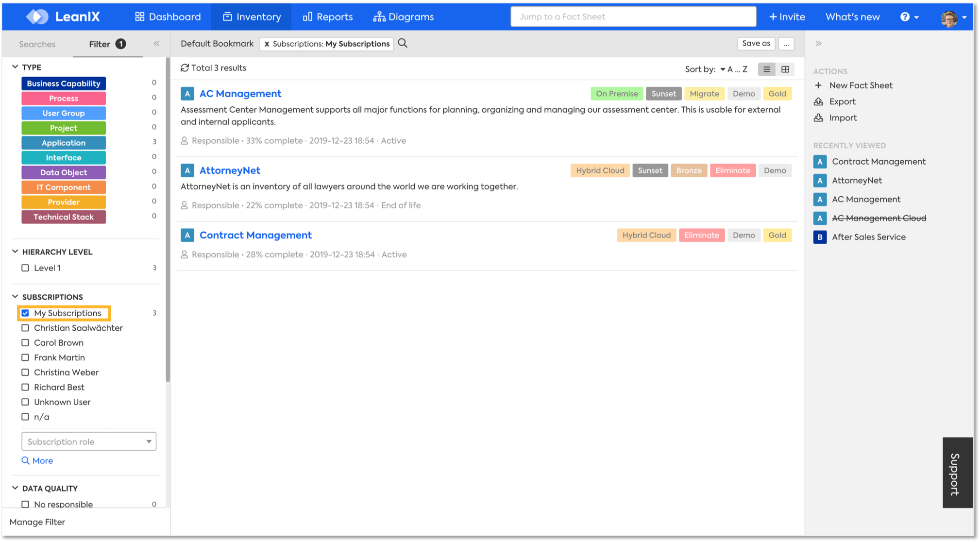Remove My Subscriptions filter chip with X
The width and height of the screenshot is (980, 542).
click(267, 44)
